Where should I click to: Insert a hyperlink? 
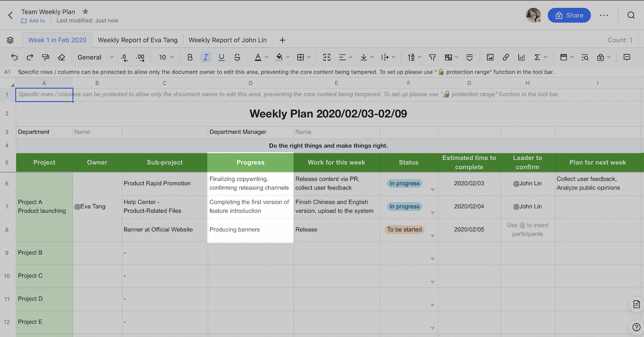[x=506, y=57]
